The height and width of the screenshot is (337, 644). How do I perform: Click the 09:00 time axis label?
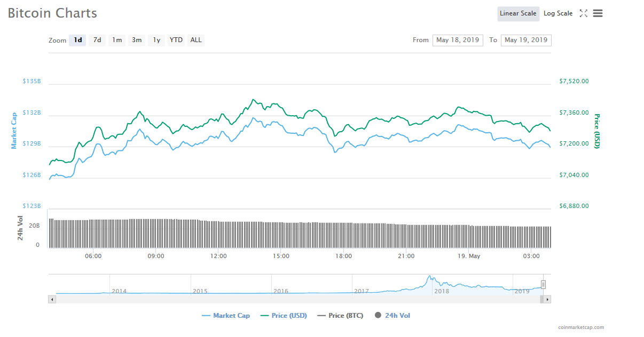[155, 256]
